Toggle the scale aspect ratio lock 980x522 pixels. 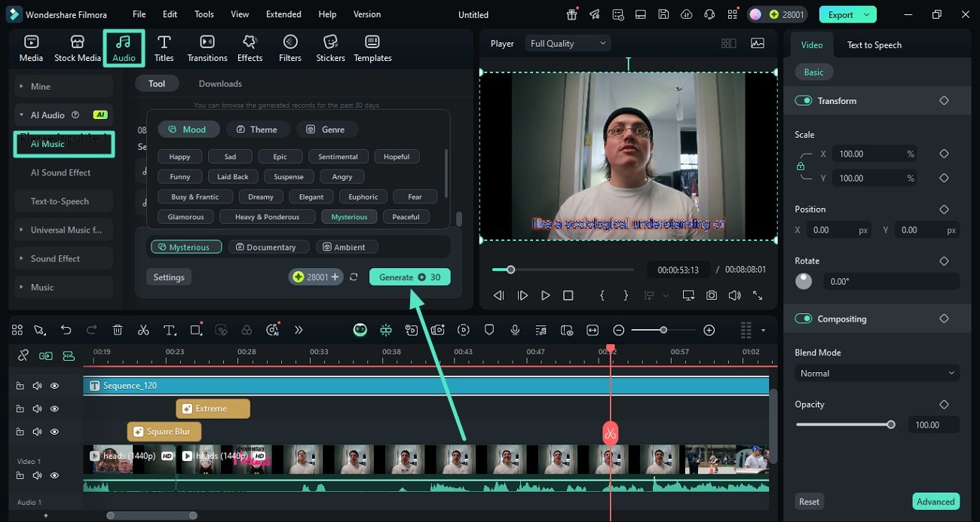801,166
